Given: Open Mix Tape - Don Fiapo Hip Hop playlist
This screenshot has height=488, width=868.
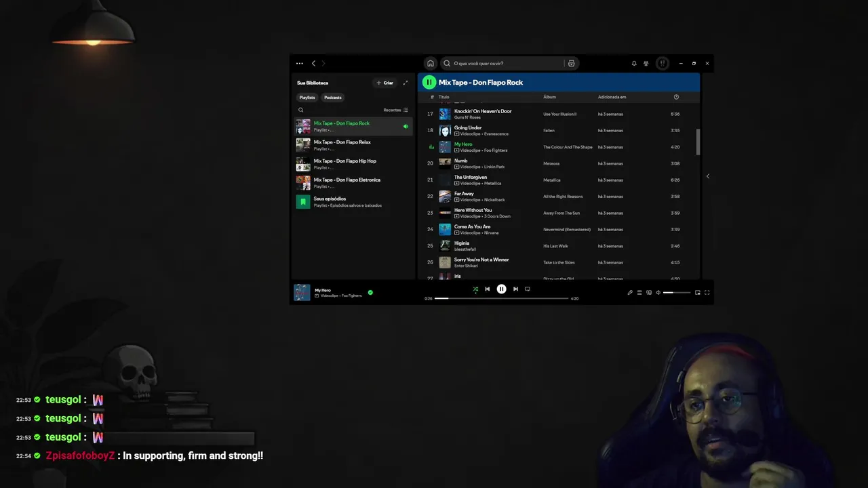Looking at the screenshot, I should pos(353,164).
